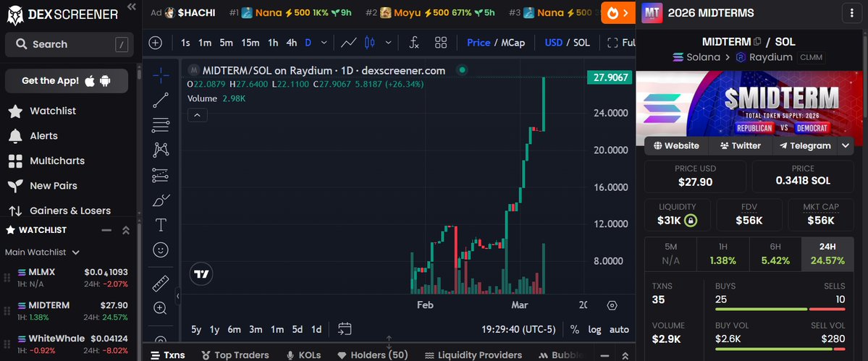Image resolution: width=868 pixels, height=361 pixels.
Task: Collapse the drawing toolbar side arrow
Action: [177, 296]
